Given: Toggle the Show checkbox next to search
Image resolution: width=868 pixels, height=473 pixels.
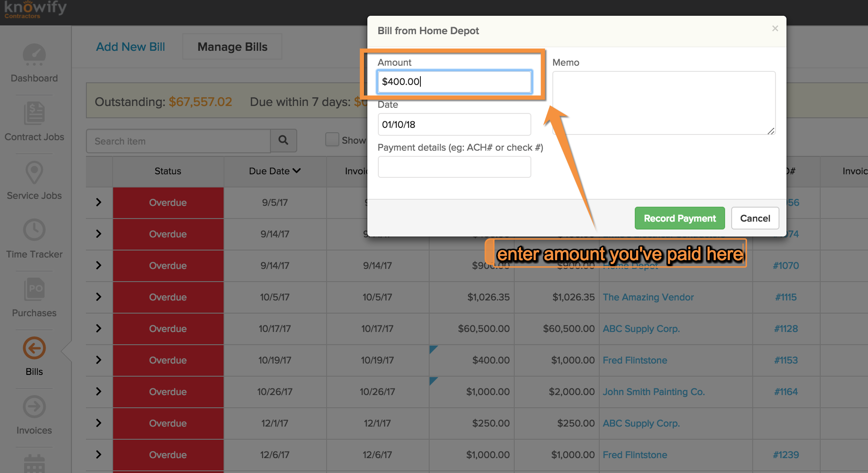Looking at the screenshot, I should tap(332, 140).
